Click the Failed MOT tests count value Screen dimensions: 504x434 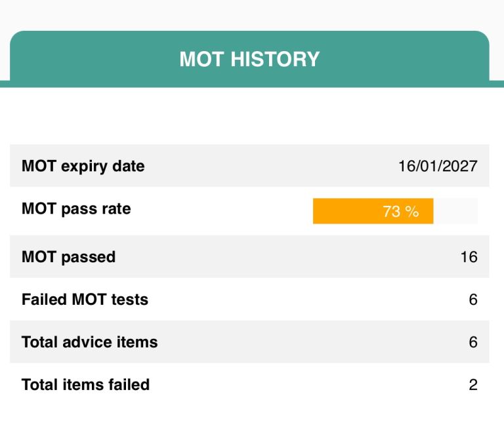tap(472, 300)
